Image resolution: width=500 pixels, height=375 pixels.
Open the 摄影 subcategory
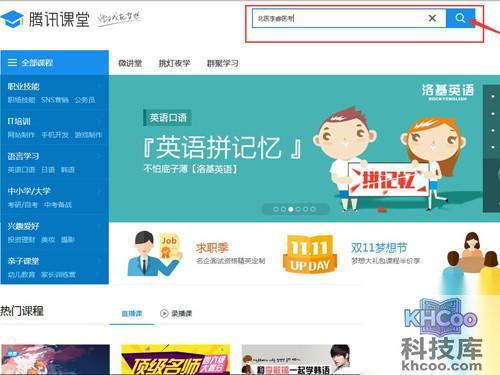pyautogui.click(x=68, y=239)
